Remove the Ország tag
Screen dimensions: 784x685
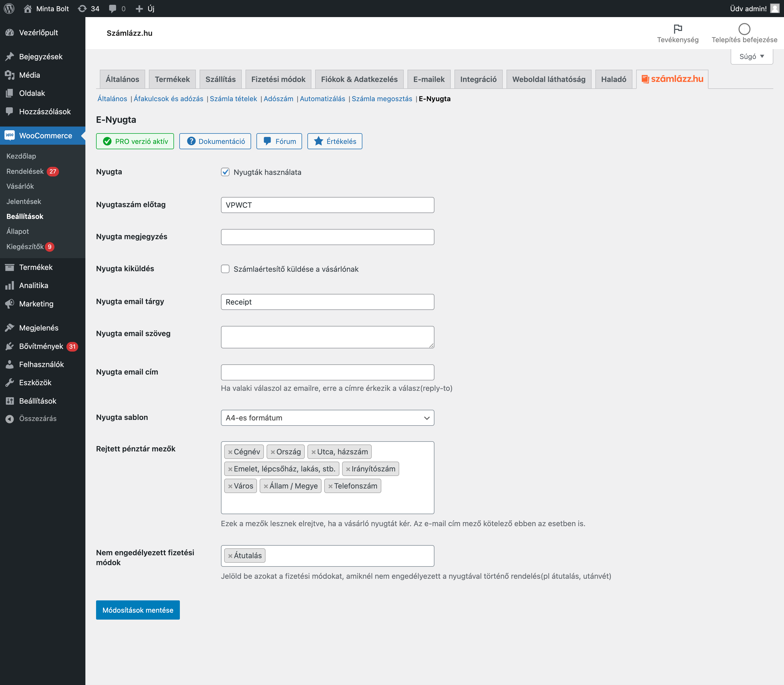point(273,452)
